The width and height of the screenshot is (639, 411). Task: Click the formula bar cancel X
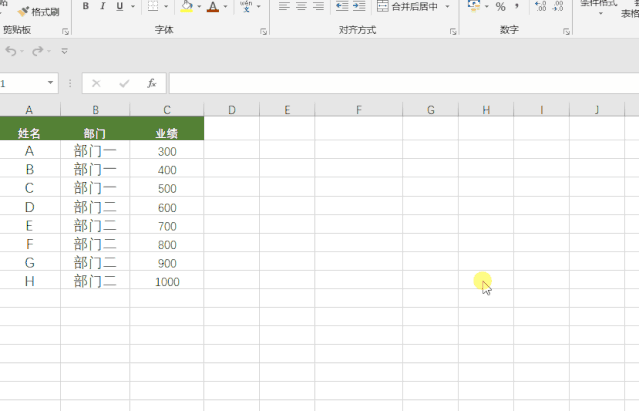(96, 84)
